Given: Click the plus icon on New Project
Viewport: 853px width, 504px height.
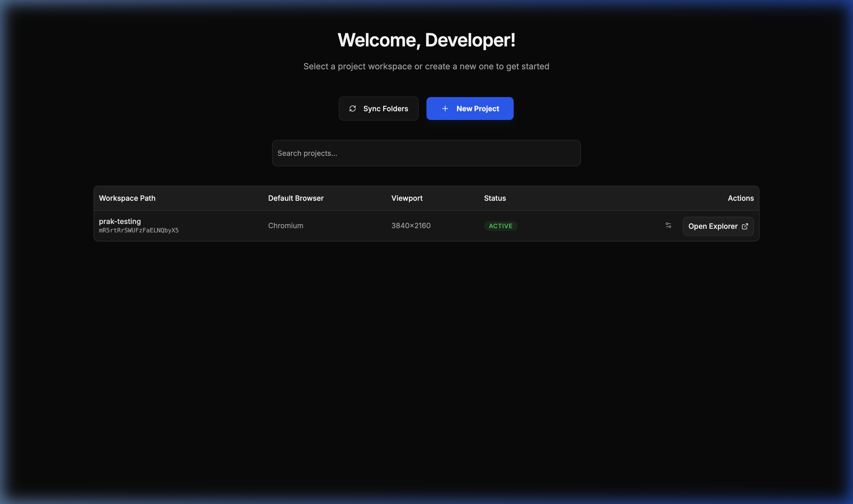Looking at the screenshot, I should pyautogui.click(x=445, y=108).
